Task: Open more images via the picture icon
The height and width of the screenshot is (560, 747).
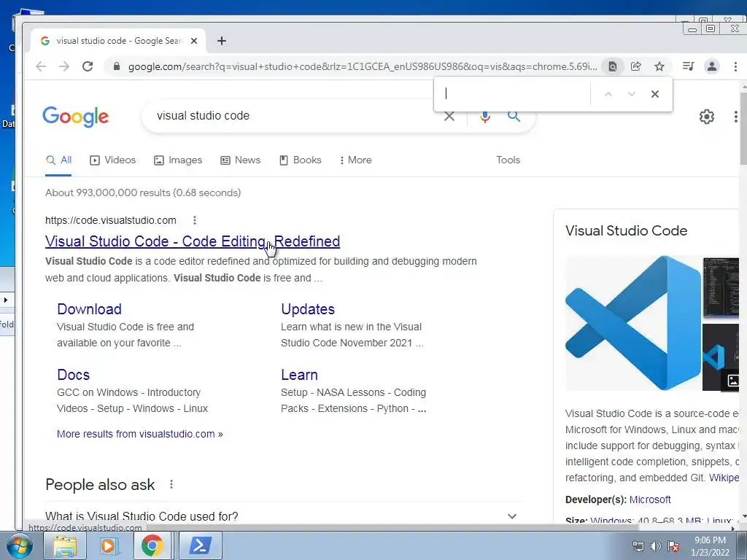Action: (x=732, y=381)
